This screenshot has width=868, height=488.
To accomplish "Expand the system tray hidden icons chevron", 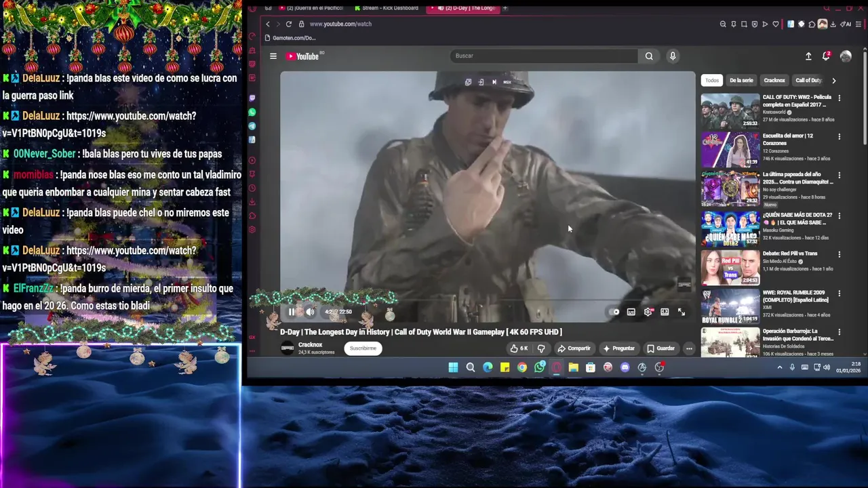I will [780, 367].
